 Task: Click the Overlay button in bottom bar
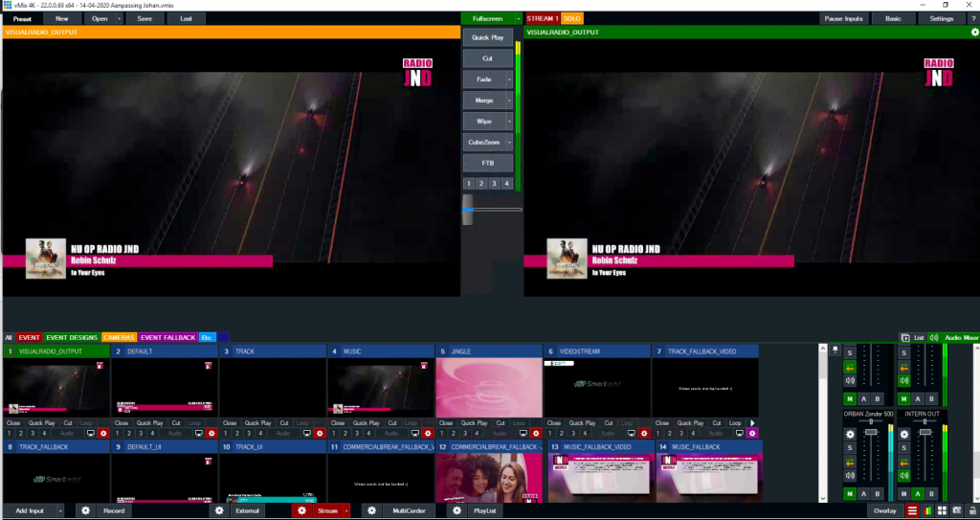(x=885, y=511)
